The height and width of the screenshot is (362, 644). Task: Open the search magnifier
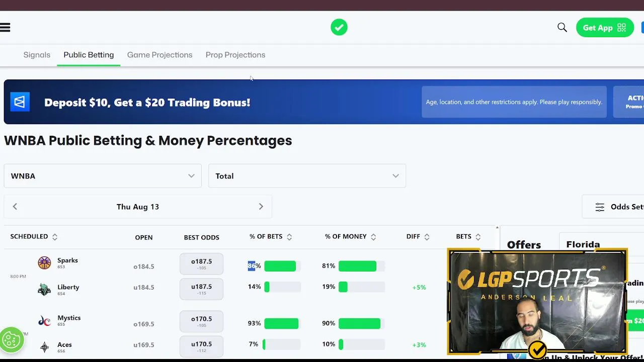pyautogui.click(x=562, y=28)
